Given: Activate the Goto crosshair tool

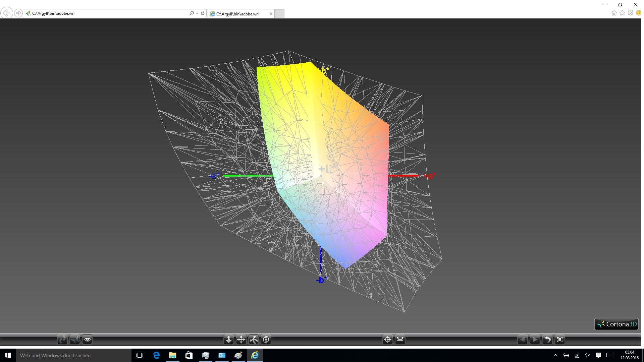Looking at the screenshot, I should [x=387, y=340].
